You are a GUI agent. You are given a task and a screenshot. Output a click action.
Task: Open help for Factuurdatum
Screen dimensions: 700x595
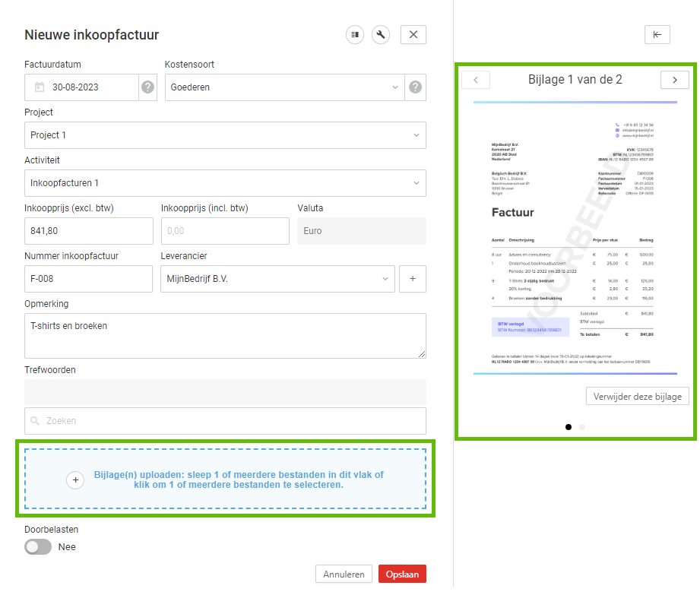147,87
